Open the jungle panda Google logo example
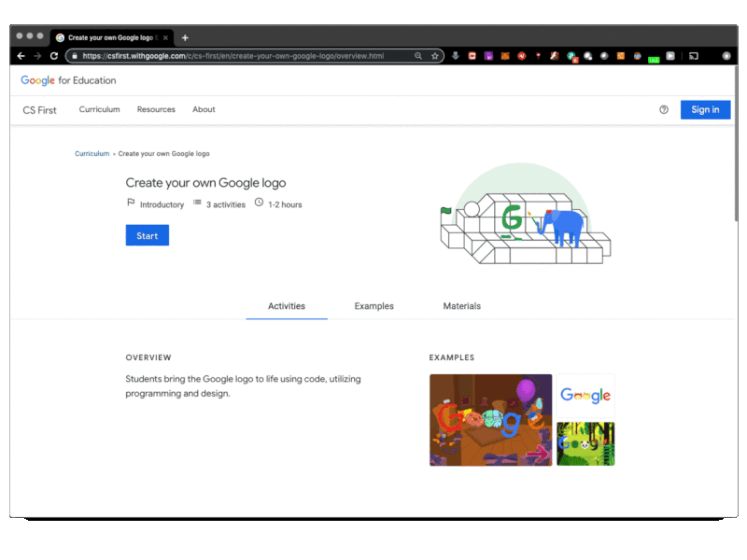This screenshot has height=560, width=747. [585, 444]
